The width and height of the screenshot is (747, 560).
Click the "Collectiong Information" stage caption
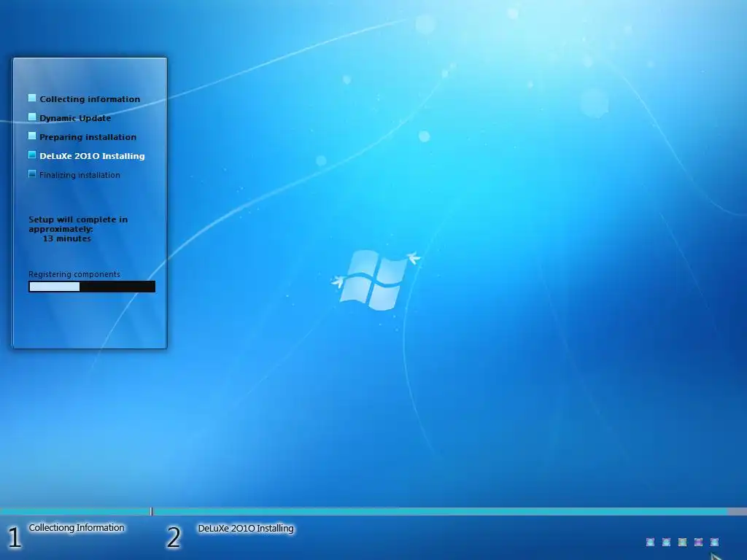76,528
